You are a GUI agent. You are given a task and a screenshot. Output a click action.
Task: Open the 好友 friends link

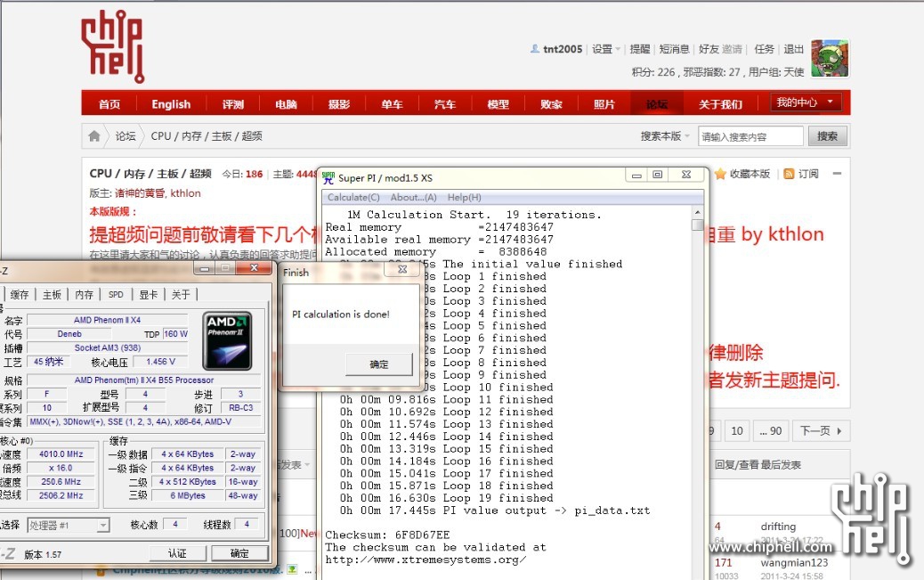[709, 49]
